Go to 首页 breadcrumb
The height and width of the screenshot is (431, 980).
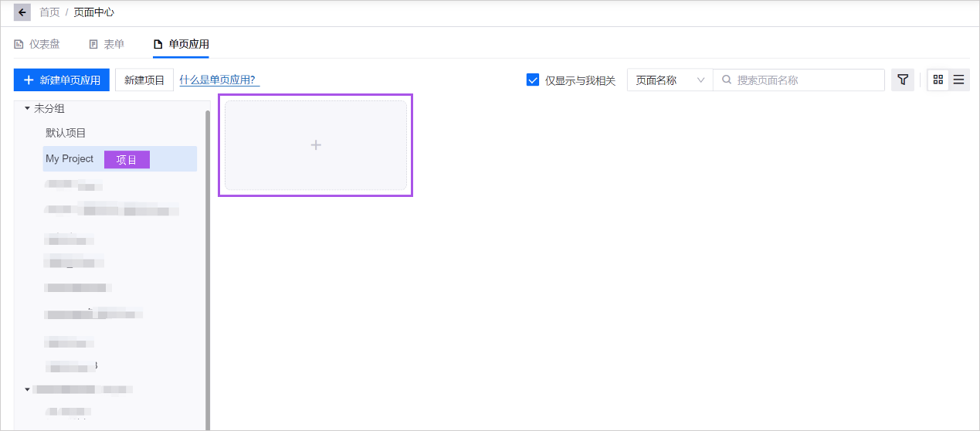49,12
